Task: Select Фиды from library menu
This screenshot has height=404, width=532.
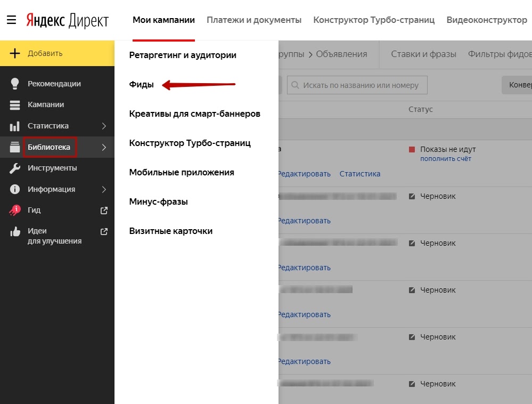Action: coord(142,85)
